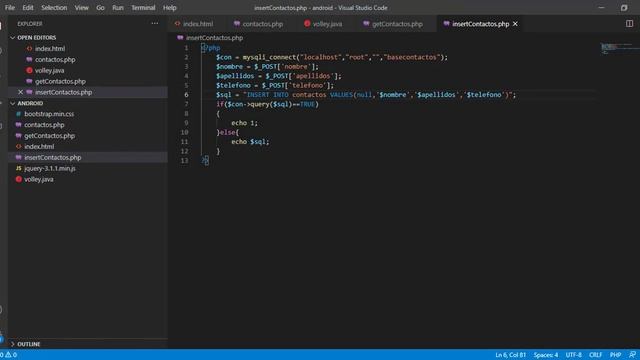Open the Terminal menu
Screen dimensions: 640x360
143,8
